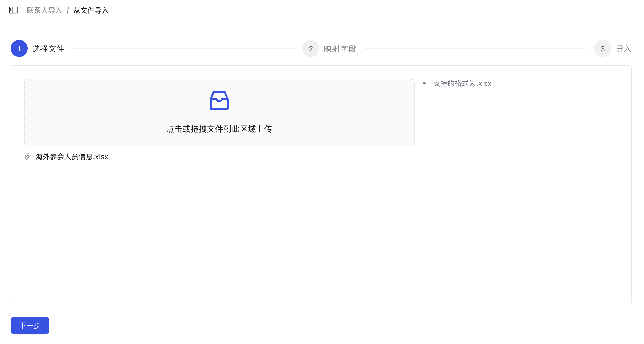Select the gray step circle numbered 2
This screenshot has height=344, width=644.
tap(310, 48)
